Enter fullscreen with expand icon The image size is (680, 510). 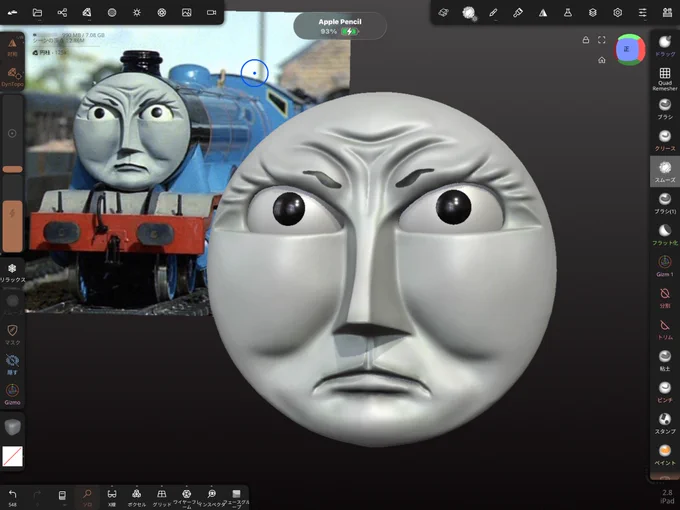pyautogui.click(x=602, y=40)
